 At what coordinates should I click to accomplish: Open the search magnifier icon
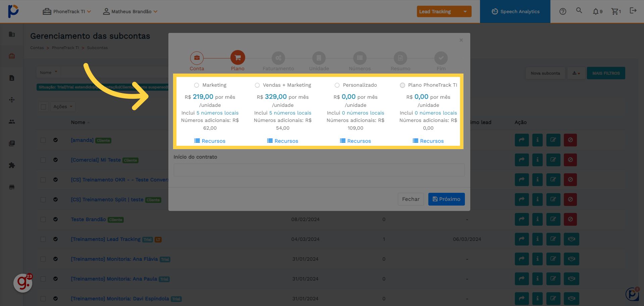point(579,10)
